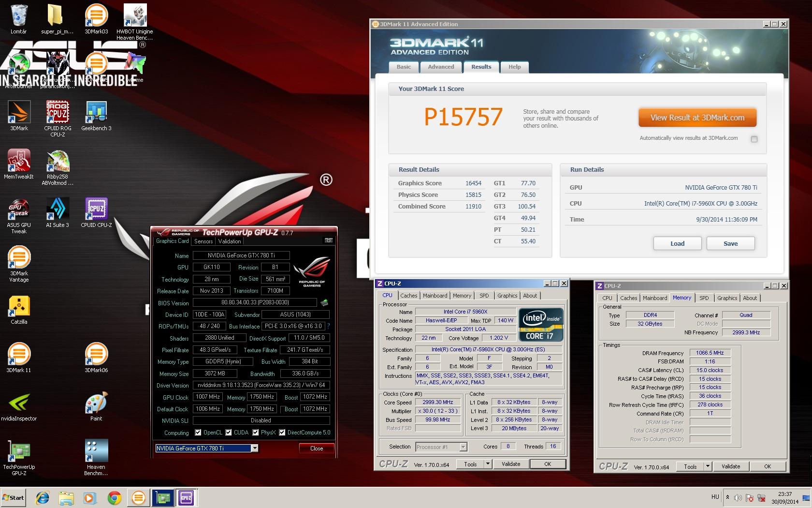
Task: Launch CPUID CPU-Z desktop shortcut
Action: (x=96, y=212)
